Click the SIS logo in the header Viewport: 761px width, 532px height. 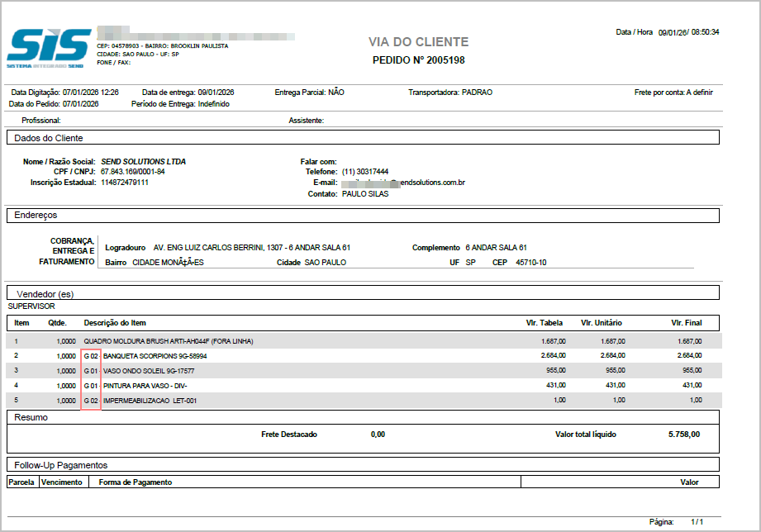coord(49,47)
